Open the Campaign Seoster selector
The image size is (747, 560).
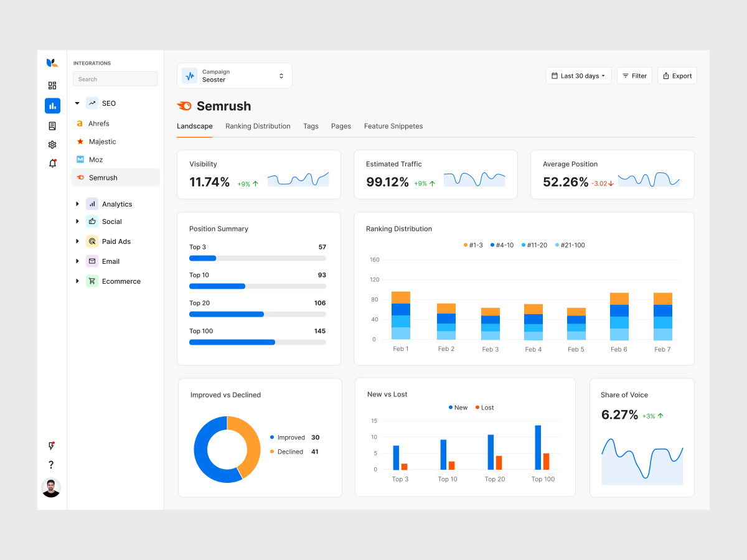click(235, 76)
